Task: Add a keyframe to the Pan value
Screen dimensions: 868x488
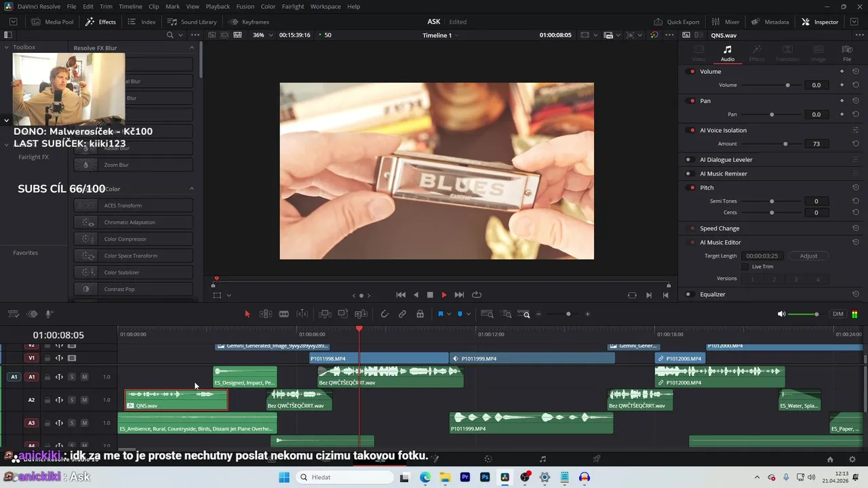Action: click(842, 115)
